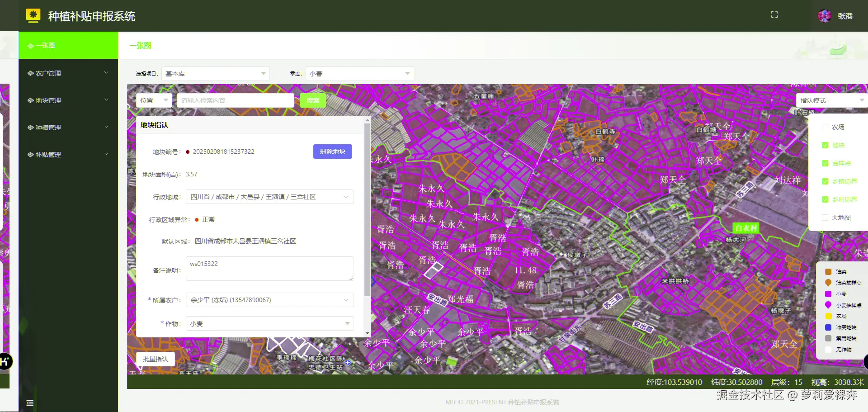Focus the 请输入检索内容 search field
868x412 pixels.
236,100
